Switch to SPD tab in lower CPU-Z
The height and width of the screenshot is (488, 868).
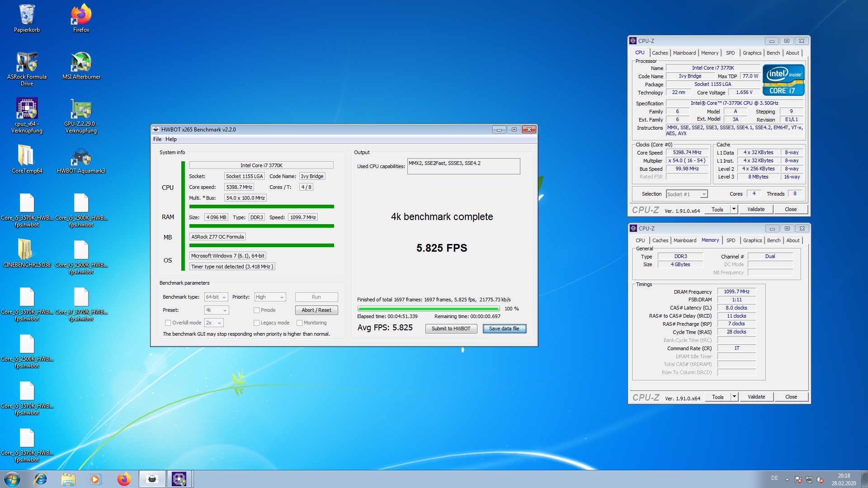(x=731, y=241)
